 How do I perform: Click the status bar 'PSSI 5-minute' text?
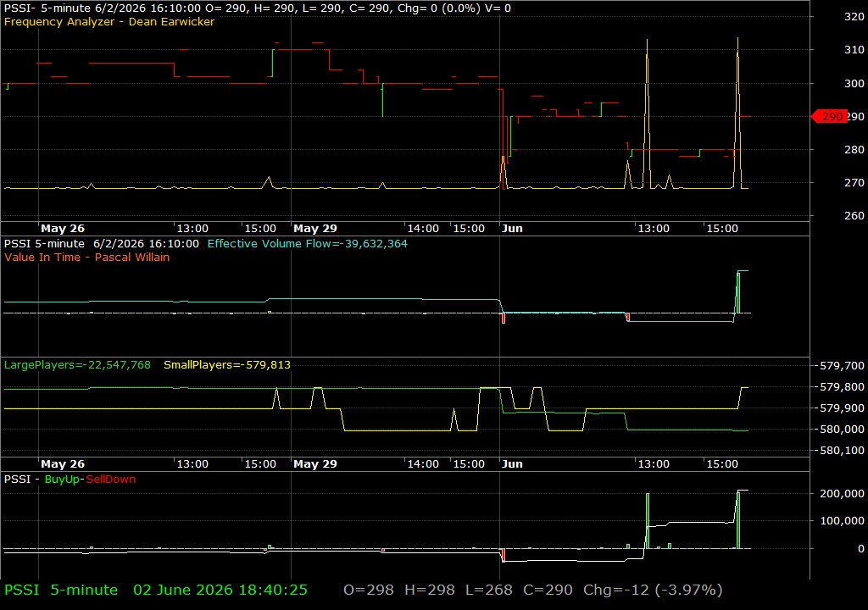61,590
